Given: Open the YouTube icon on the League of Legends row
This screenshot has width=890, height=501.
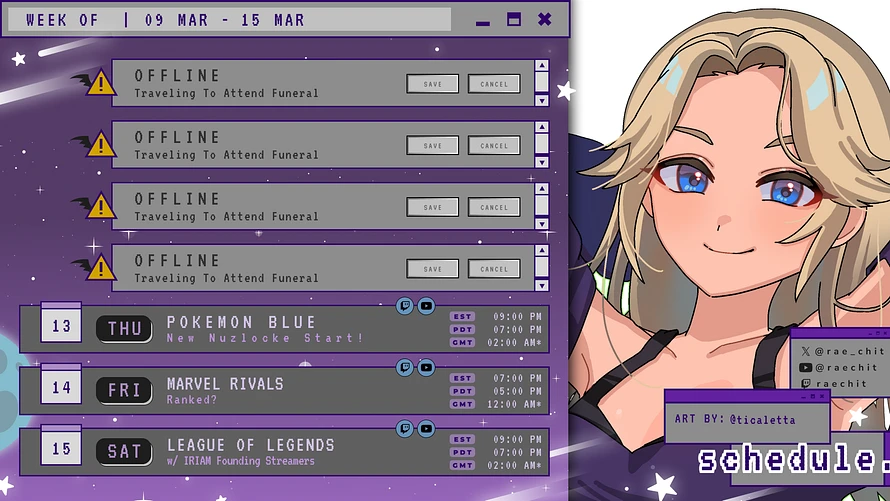Looking at the screenshot, I should (426, 429).
